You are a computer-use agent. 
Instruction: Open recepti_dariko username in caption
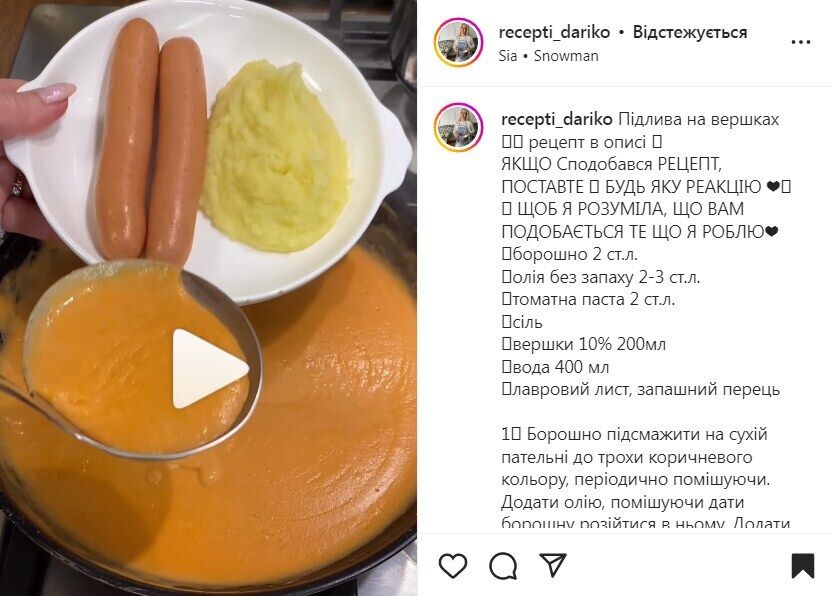pyautogui.click(x=557, y=119)
